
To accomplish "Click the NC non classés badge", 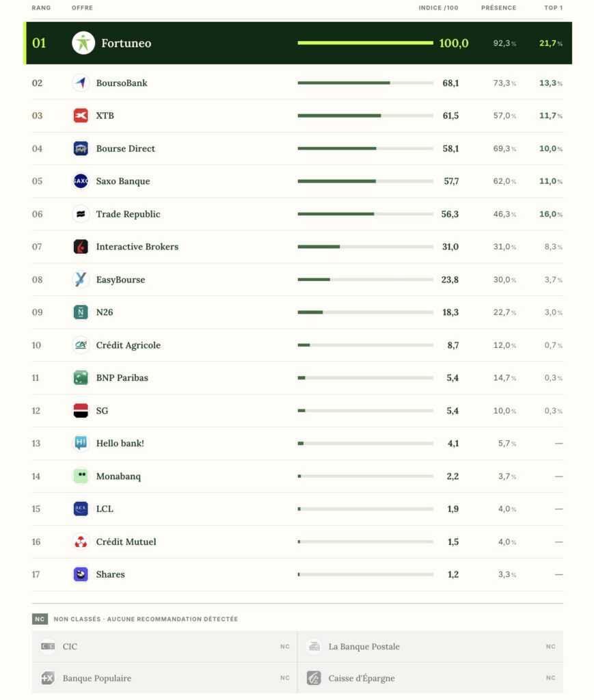I will [40, 619].
